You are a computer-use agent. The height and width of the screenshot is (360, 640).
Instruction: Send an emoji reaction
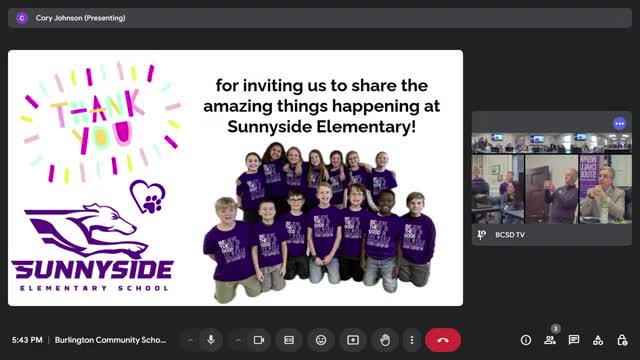(x=321, y=340)
